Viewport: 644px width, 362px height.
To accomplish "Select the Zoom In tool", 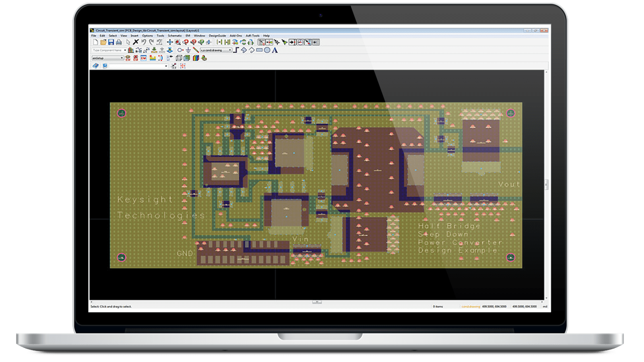I will click(x=186, y=42).
